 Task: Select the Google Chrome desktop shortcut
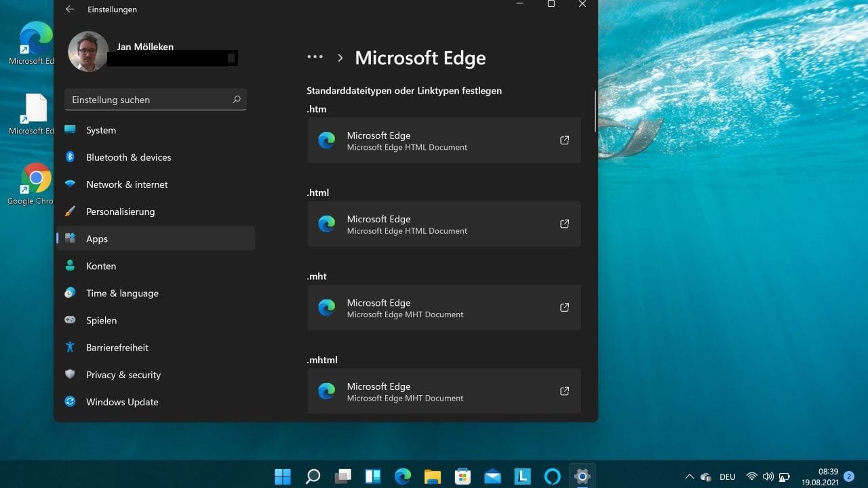point(32,184)
